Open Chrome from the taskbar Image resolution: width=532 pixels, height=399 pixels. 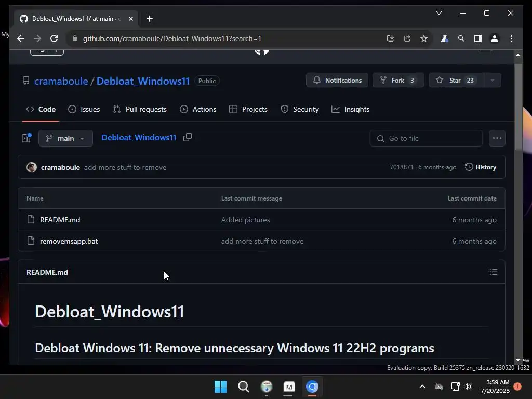click(312, 387)
